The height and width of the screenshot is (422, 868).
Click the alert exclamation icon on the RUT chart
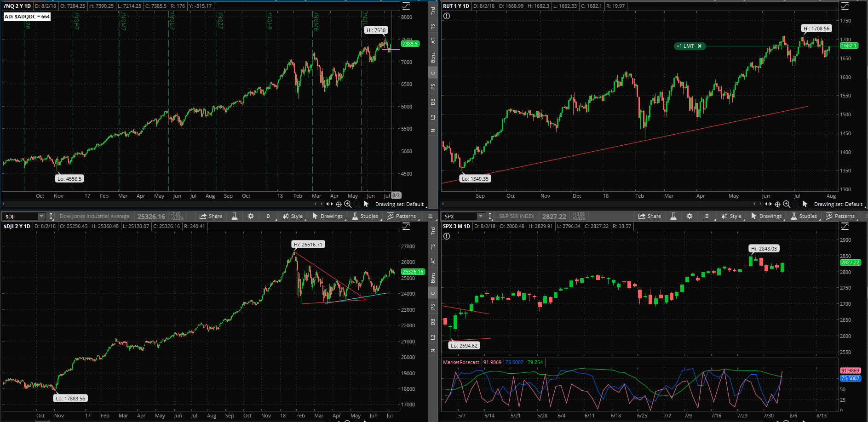[447, 16]
